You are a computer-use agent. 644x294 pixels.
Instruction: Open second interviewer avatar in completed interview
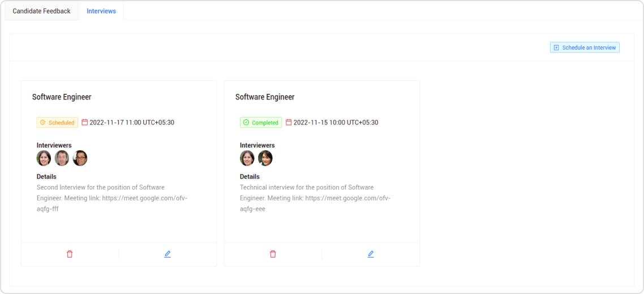265,158
